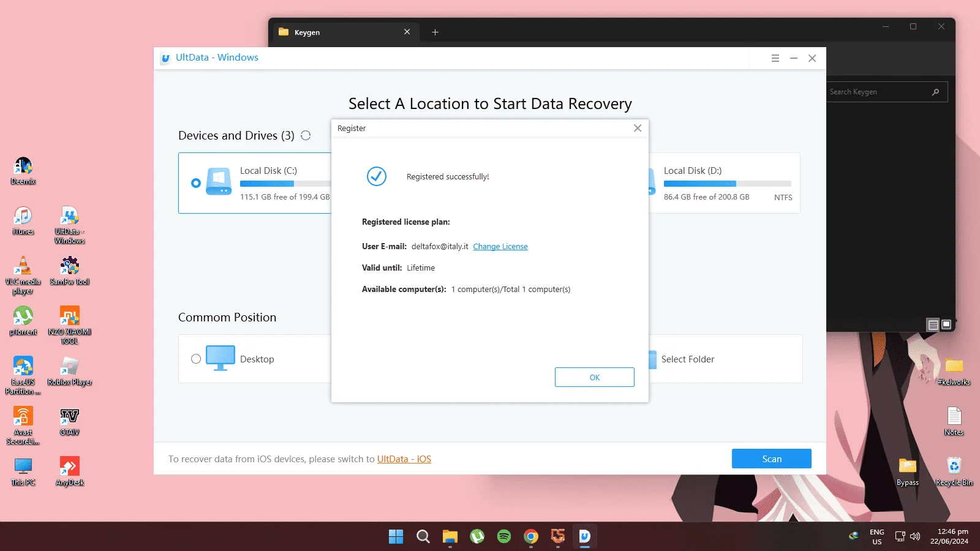
Task: Click OK in the Register dialog
Action: click(594, 377)
